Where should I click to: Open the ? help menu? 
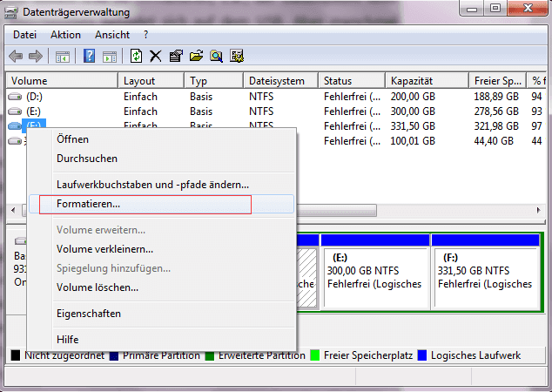coord(145,35)
